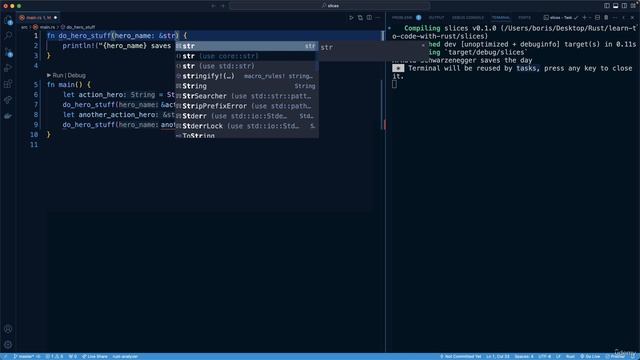Click the command center search box
640x360 pixels.
tap(330, 6)
